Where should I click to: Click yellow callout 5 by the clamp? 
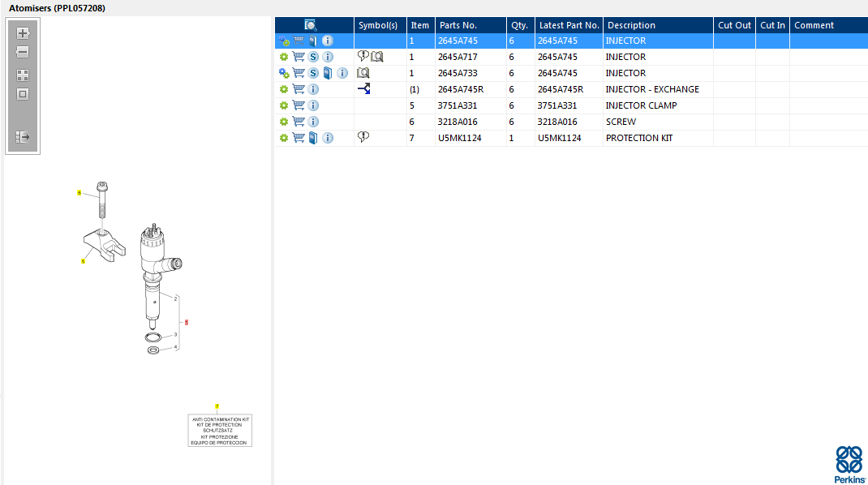[x=83, y=261]
